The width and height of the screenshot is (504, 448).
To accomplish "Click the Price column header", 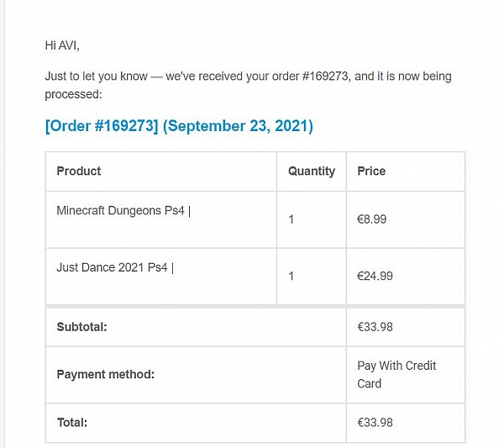I will [x=371, y=171].
